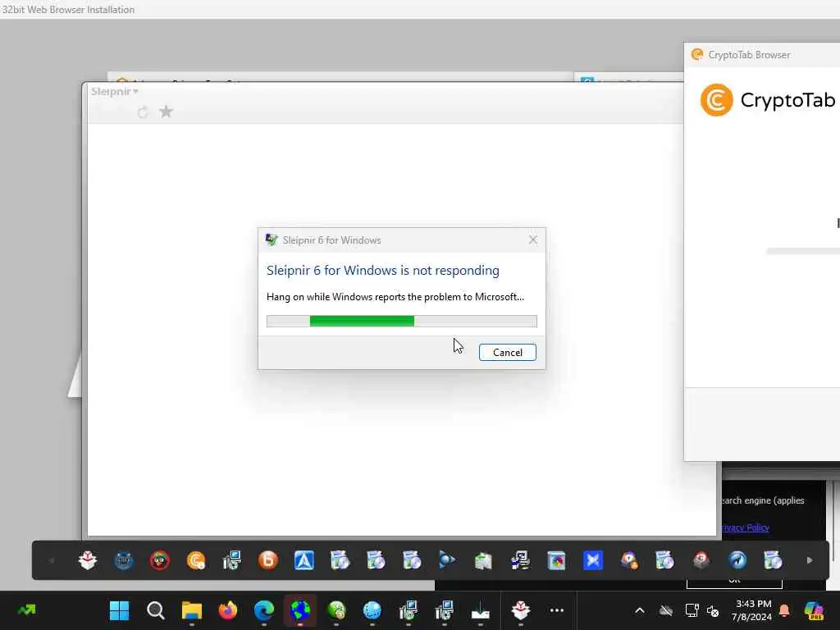Open the green package dock icon
Image resolution: width=840 pixels, height=630 pixels.
(x=483, y=560)
